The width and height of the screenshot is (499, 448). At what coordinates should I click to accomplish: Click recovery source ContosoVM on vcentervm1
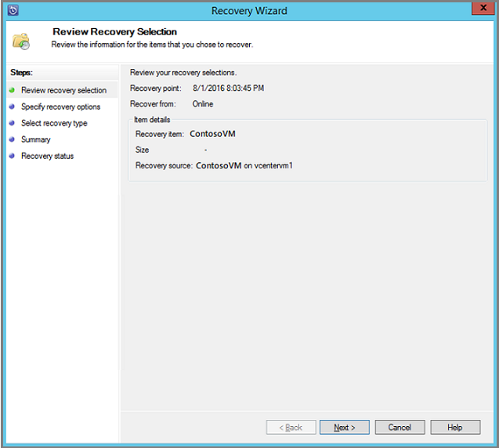(x=244, y=165)
